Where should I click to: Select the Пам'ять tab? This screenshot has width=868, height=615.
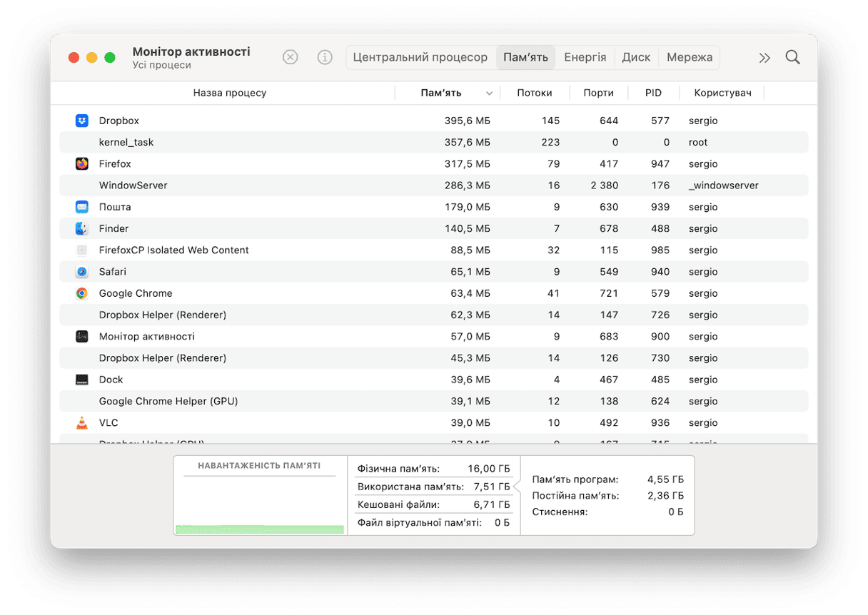point(525,57)
